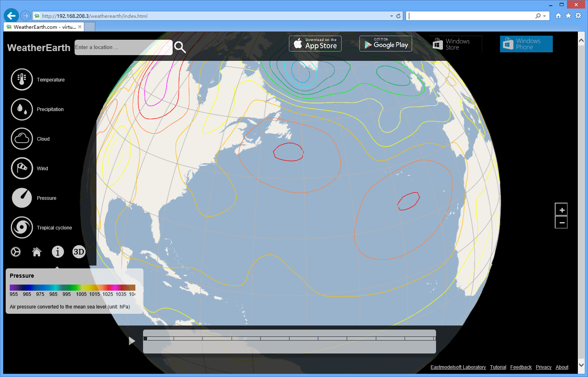Go back with browser back arrow
Screen dimensions: 588x377
11,16
